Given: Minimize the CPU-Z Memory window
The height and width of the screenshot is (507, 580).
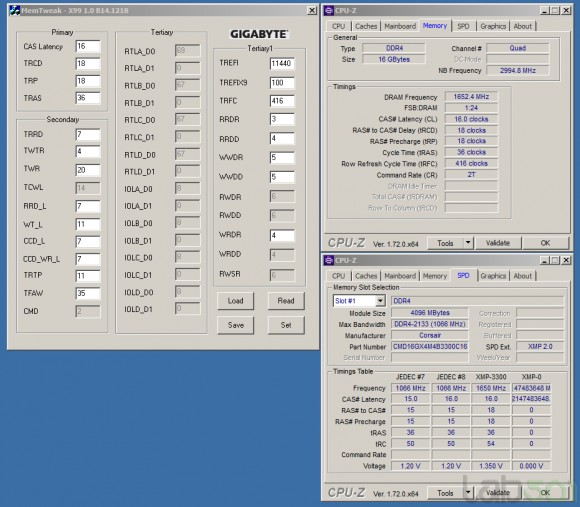Looking at the screenshot, I should [x=544, y=11].
